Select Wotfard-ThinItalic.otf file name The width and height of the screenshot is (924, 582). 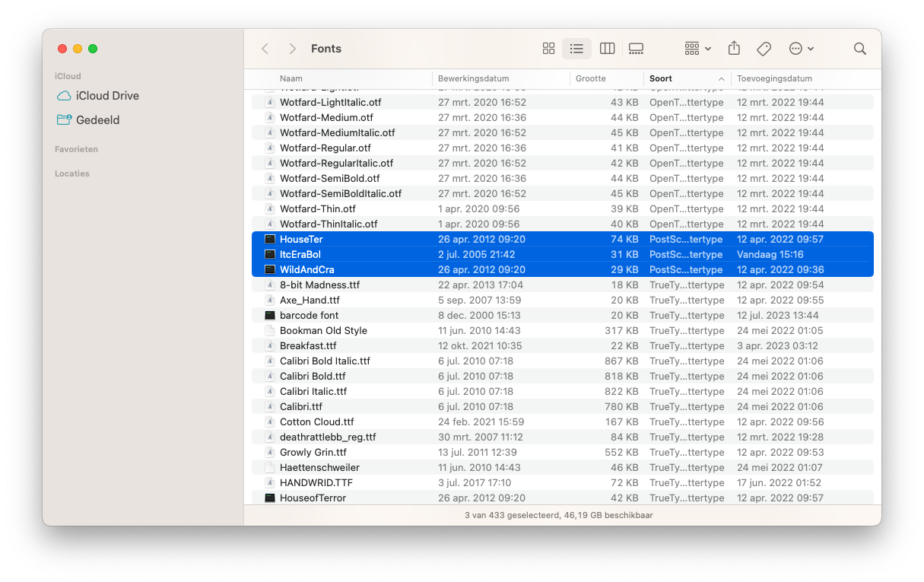click(329, 224)
